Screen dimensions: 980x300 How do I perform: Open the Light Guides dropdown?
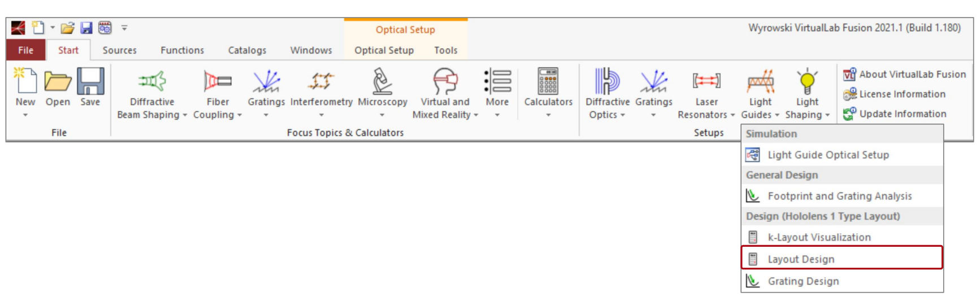coord(760,108)
